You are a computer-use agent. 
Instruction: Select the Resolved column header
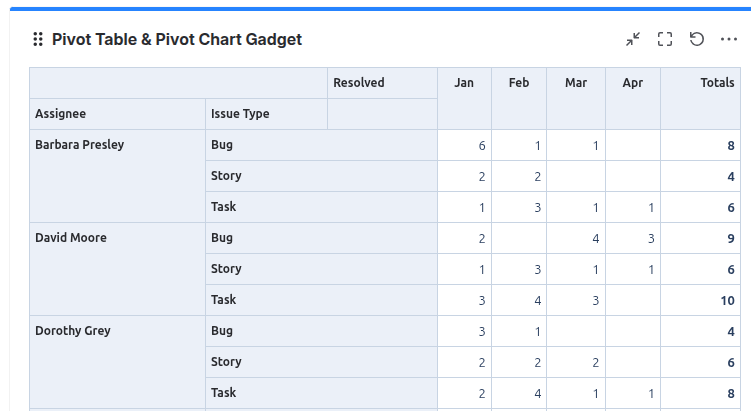(x=382, y=83)
